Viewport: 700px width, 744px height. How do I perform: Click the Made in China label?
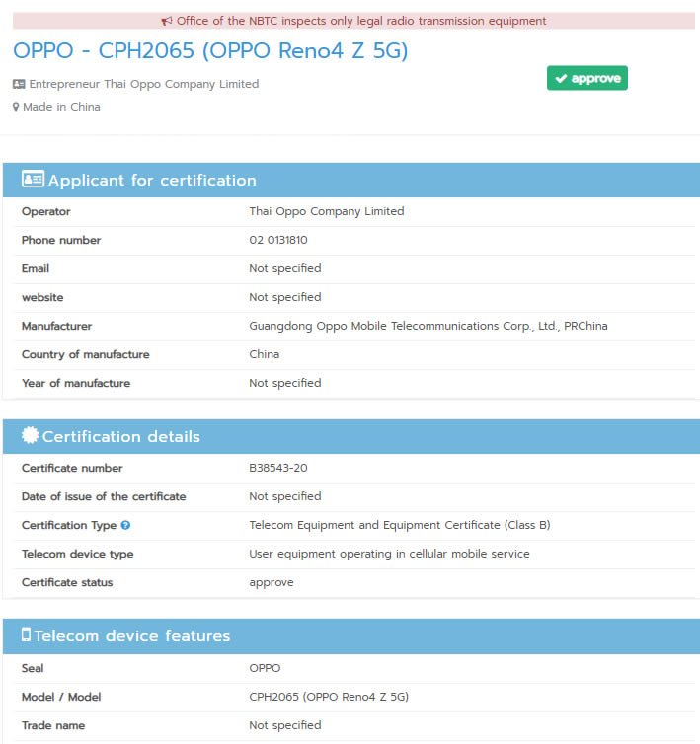point(61,107)
